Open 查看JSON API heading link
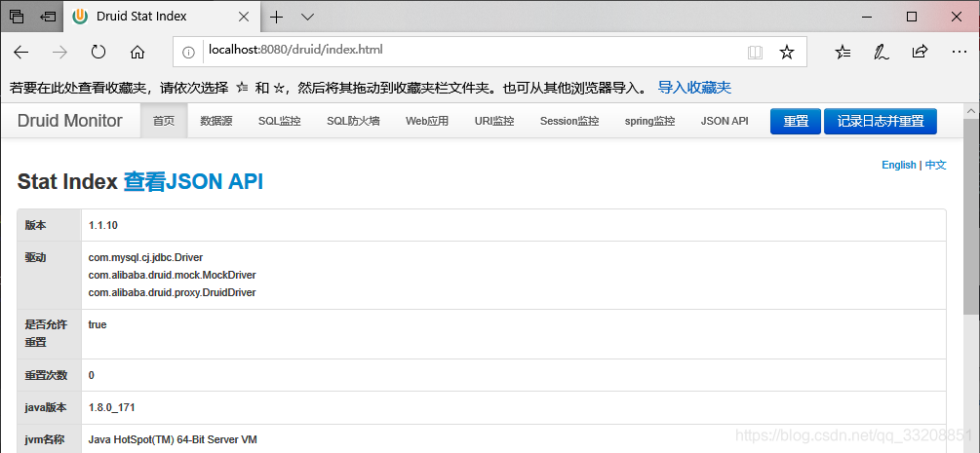The width and height of the screenshot is (980, 453). pyautogui.click(x=193, y=182)
